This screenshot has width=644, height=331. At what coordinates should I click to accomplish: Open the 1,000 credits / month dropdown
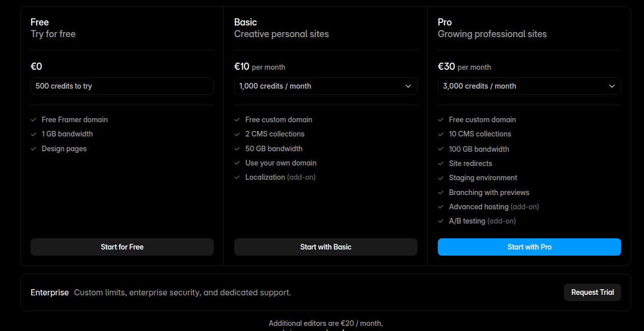tap(326, 86)
